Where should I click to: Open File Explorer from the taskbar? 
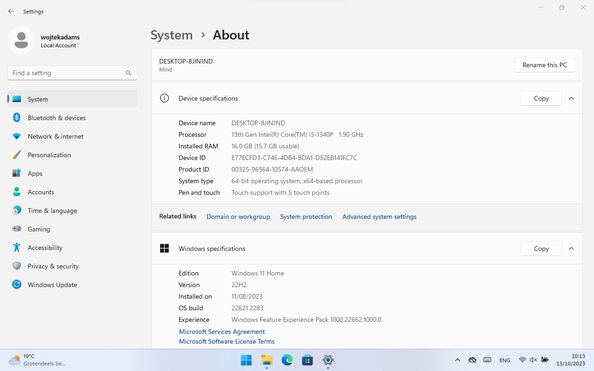pyautogui.click(x=267, y=360)
